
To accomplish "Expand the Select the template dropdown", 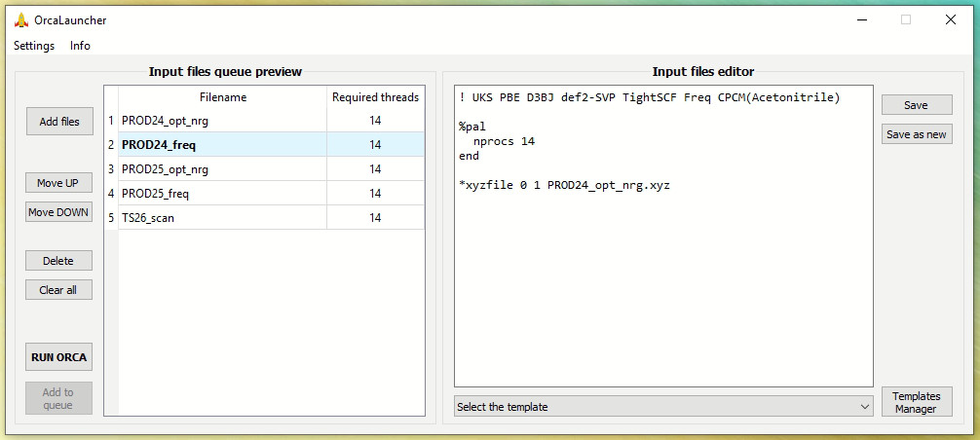I will [663, 407].
